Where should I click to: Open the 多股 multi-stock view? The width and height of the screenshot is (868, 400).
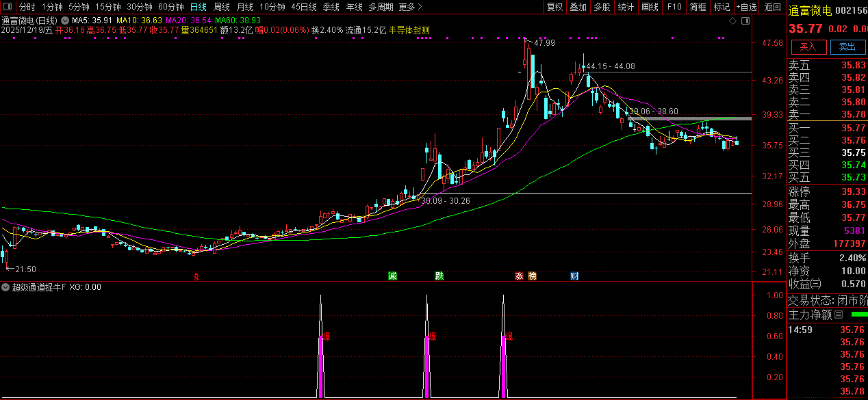[602, 7]
